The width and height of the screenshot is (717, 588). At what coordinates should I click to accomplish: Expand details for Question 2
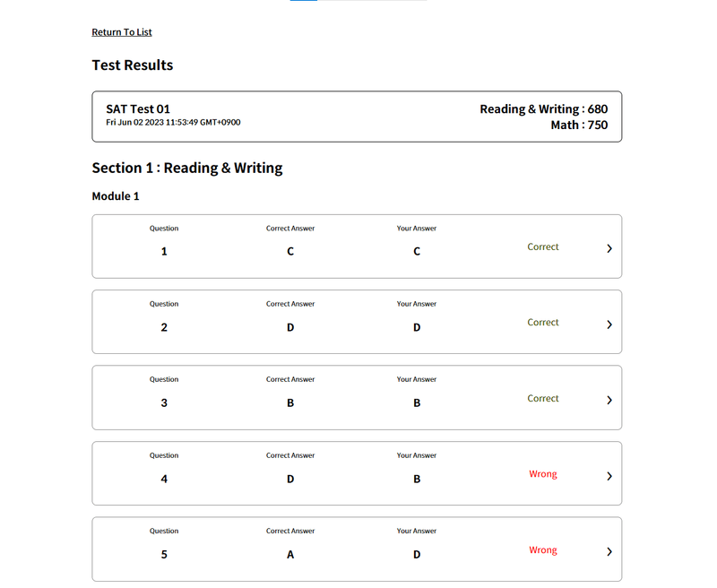609,324
